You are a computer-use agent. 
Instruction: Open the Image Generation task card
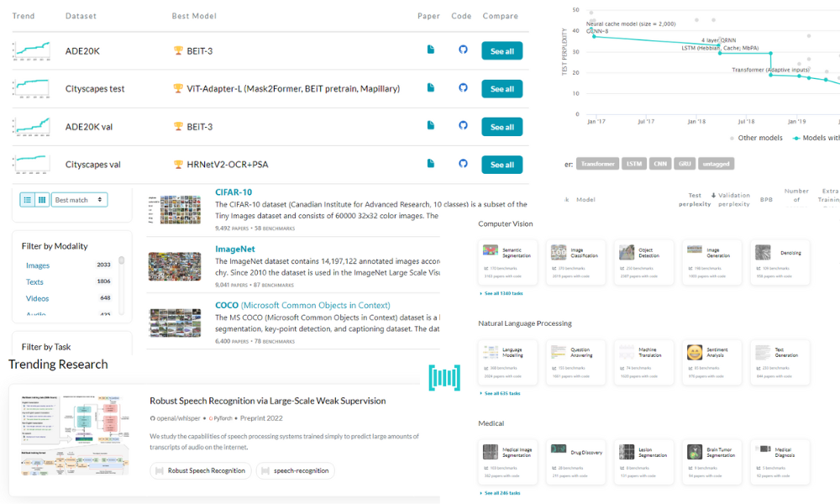click(x=712, y=262)
